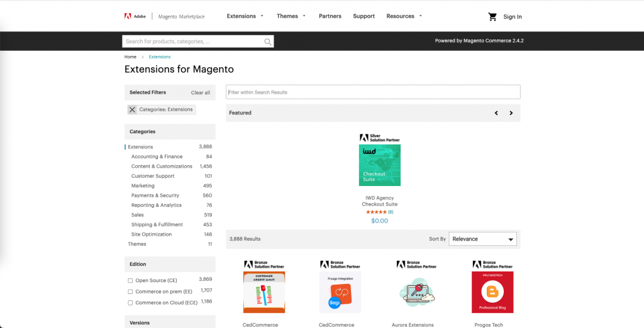Click IWD Checkout Suite star rating
Screen dimensions: 644x328
coord(376,212)
